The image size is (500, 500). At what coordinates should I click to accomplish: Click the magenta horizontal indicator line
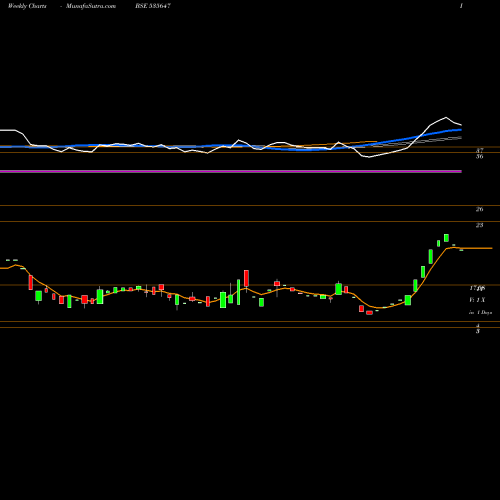tap(231, 171)
